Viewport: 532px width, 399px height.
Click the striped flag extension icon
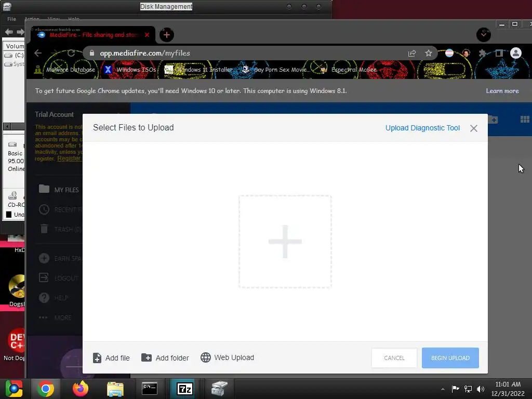tap(449, 53)
